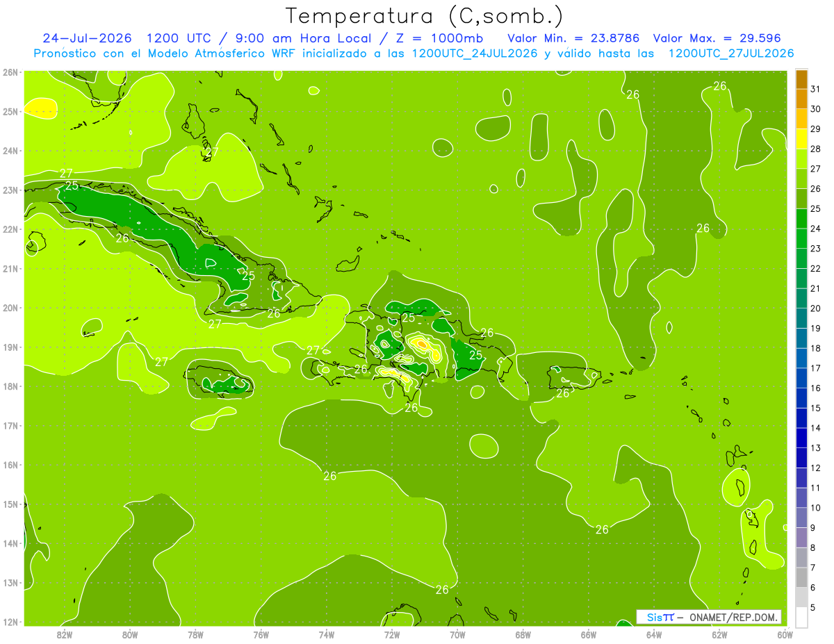Click the "64W" longitude axis label
834x644 pixels.
(653, 634)
